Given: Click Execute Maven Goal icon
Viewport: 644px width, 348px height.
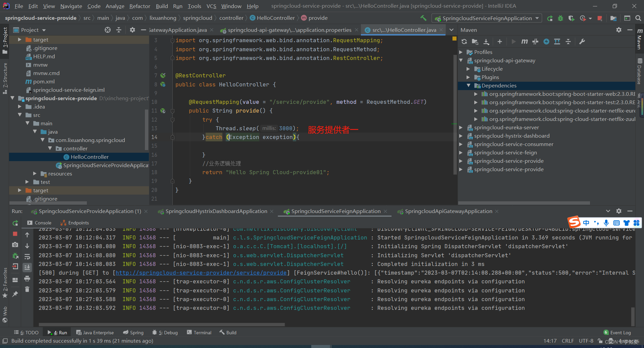Looking at the screenshot, I should (x=524, y=42).
